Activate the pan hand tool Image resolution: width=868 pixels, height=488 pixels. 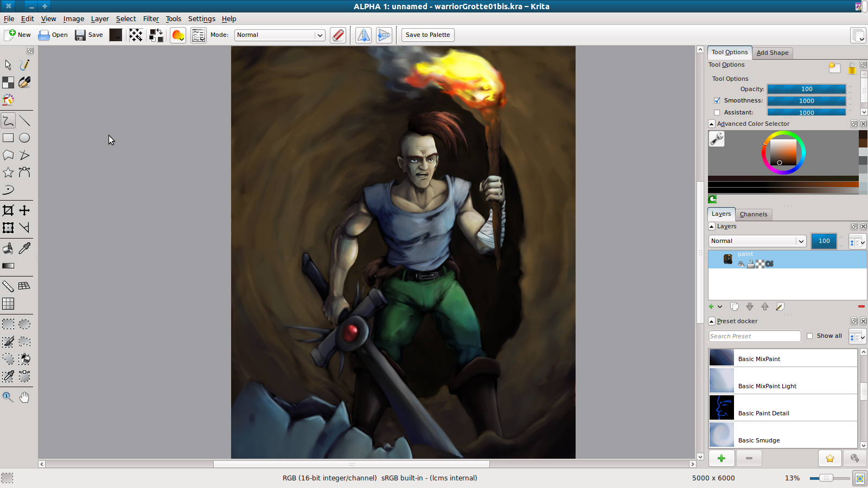24,397
